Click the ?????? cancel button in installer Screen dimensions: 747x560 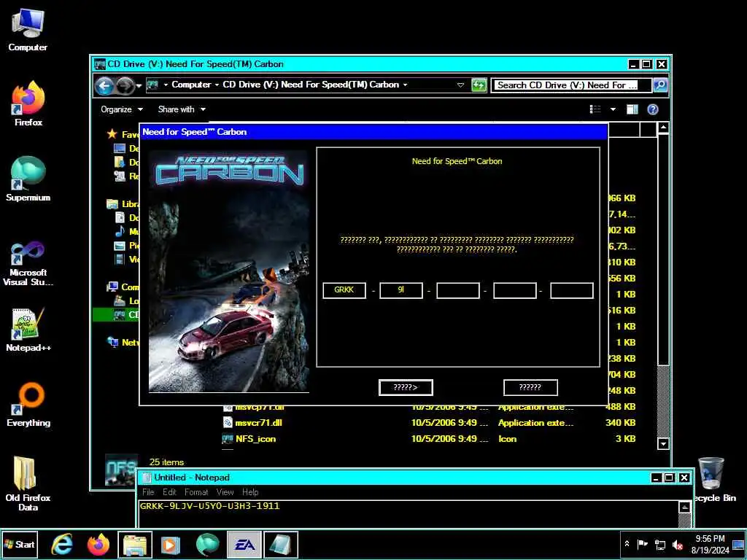(x=530, y=388)
